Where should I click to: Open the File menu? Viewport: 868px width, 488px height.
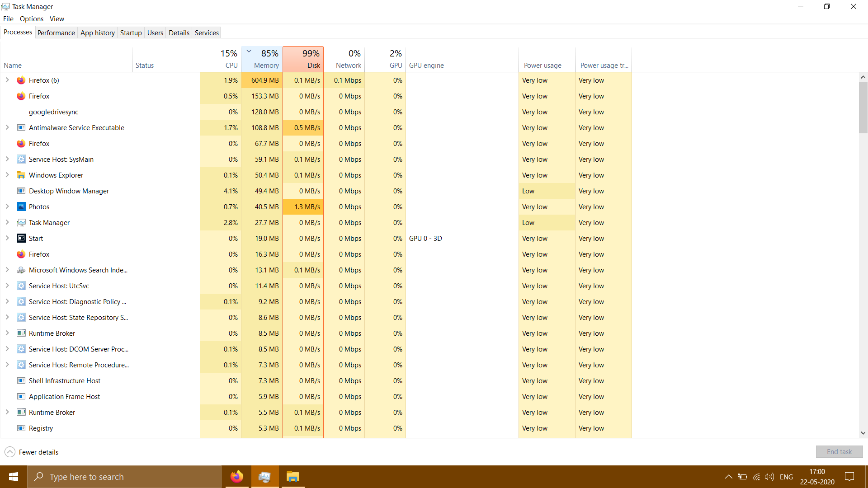coord(8,19)
